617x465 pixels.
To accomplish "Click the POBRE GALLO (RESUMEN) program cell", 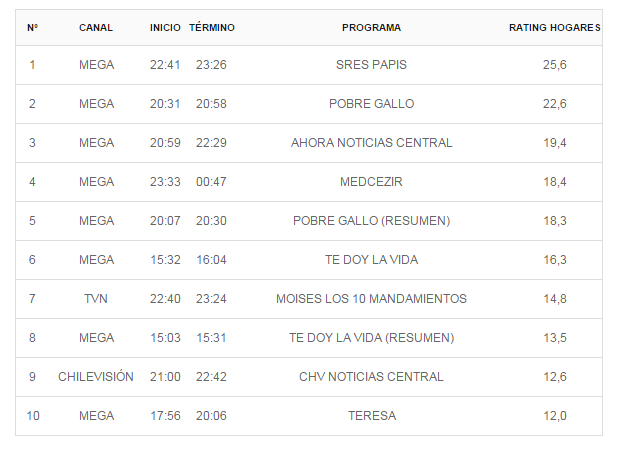I will 371,221.
